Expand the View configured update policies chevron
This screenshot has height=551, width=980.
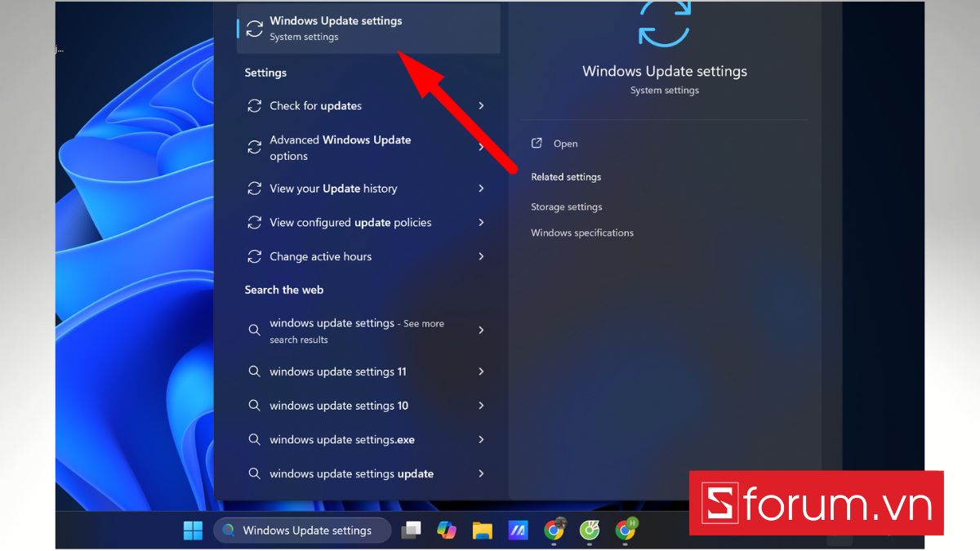point(481,223)
